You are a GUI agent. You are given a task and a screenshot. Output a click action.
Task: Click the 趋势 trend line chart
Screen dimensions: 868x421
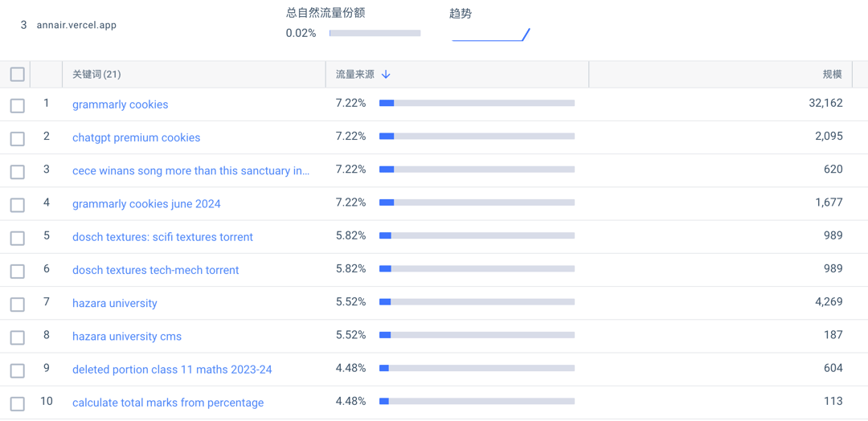point(490,35)
